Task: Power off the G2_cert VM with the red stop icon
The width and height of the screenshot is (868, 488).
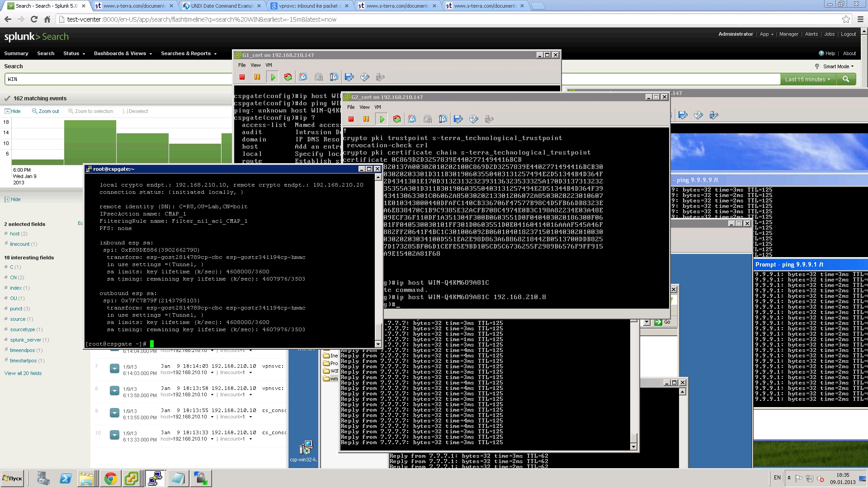Action: [x=351, y=119]
